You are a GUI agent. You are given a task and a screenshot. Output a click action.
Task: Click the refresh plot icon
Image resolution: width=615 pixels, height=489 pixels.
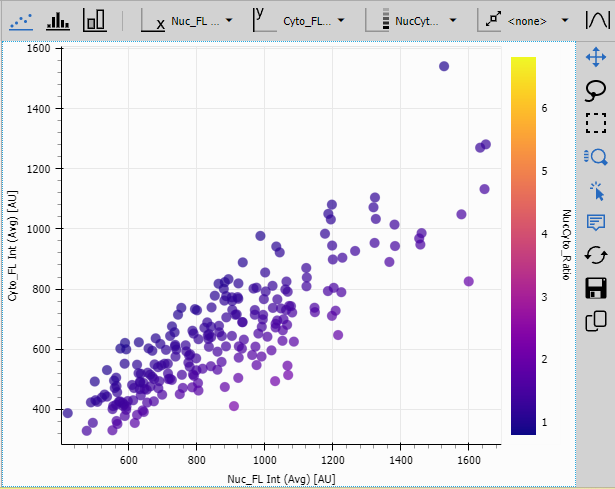pos(596,255)
